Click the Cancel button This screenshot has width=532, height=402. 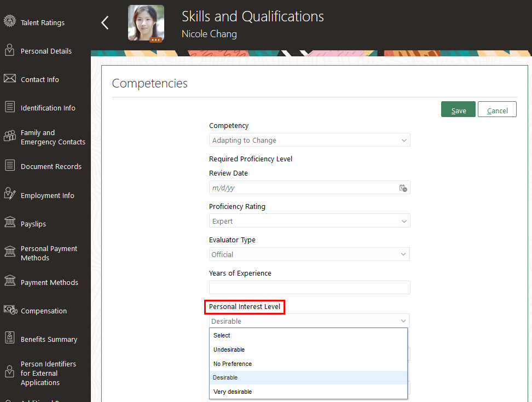tap(497, 110)
